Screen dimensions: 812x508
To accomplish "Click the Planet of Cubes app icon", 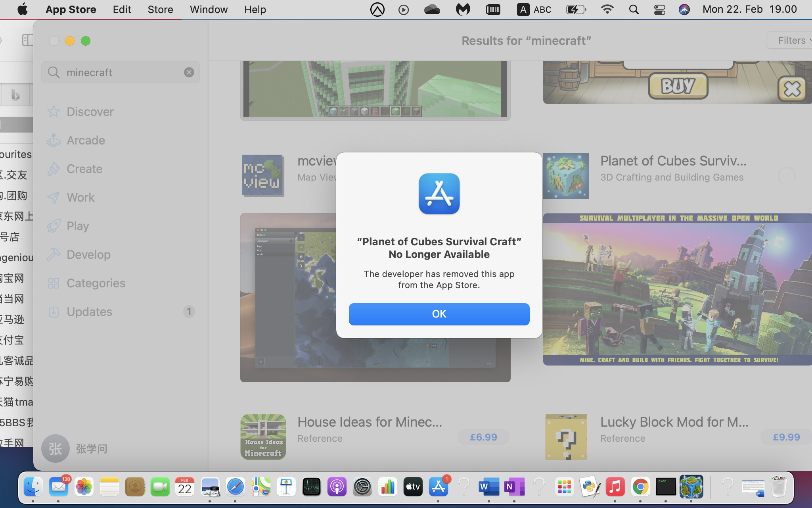I will point(566,176).
